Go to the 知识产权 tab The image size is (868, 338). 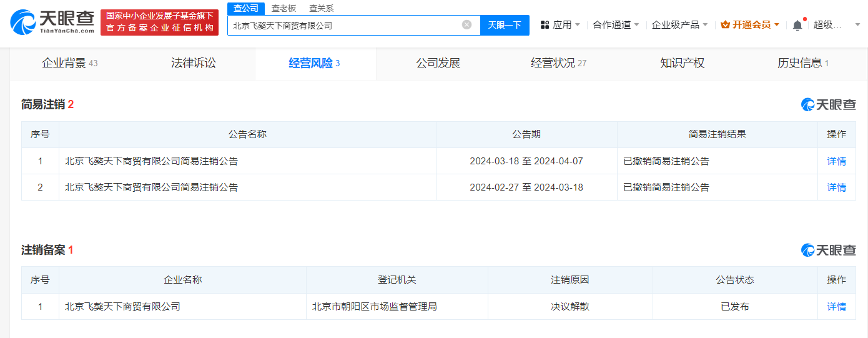(x=682, y=63)
